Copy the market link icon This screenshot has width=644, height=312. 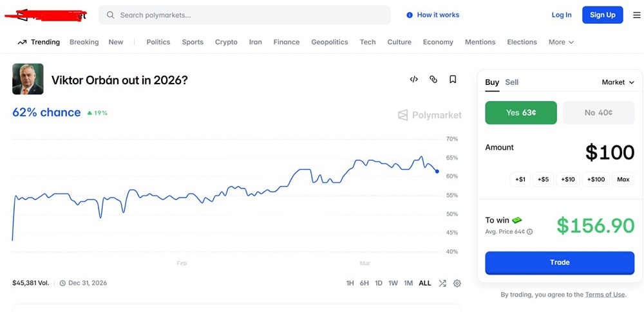point(433,80)
